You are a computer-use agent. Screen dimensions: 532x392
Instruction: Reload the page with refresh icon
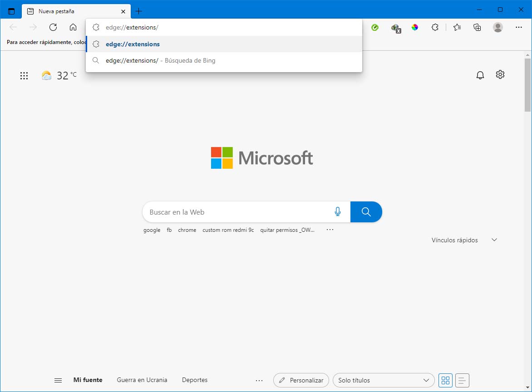53,27
